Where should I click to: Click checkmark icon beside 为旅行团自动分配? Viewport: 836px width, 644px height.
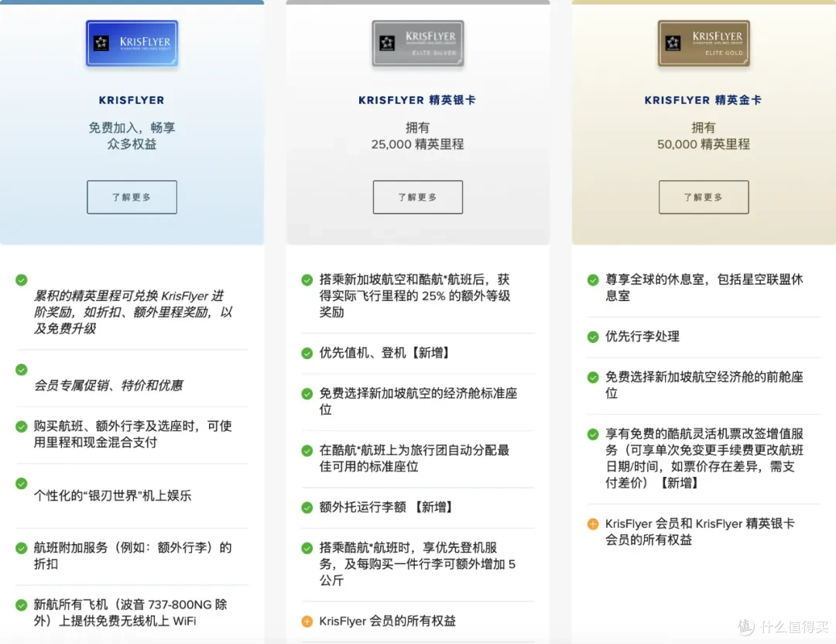click(x=307, y=451)
